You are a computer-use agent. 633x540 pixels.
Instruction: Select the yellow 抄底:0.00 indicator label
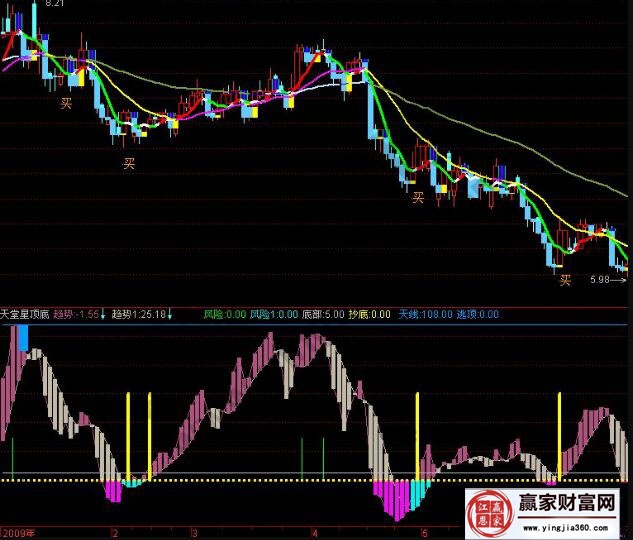pyautogui.click(x=368, y=315)
